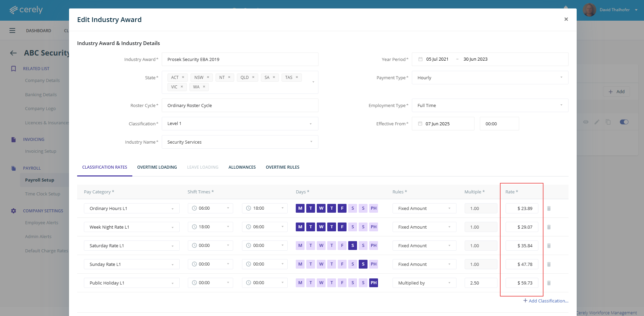644x316 pixels.
Task: Toggle Monday for Sunday Rate L1 row
Action: point(300,264)
